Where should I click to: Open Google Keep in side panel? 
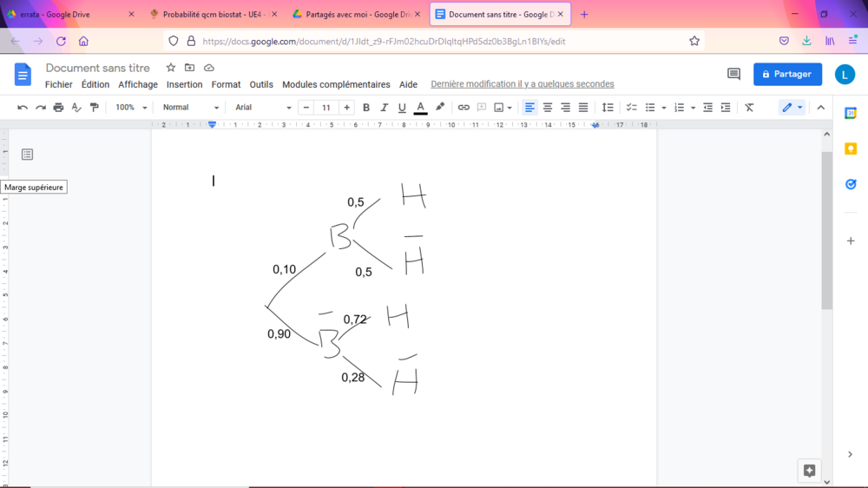click(x=851, y=148)
